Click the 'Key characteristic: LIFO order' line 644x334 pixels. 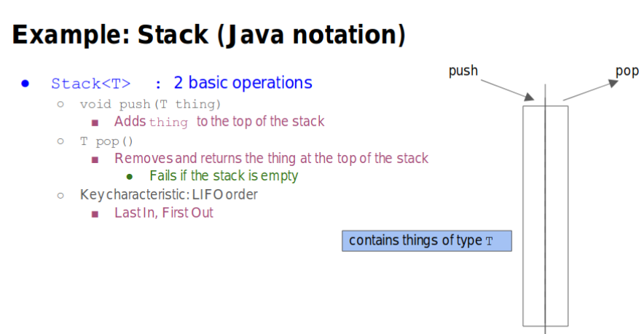(x=169, y=194)
